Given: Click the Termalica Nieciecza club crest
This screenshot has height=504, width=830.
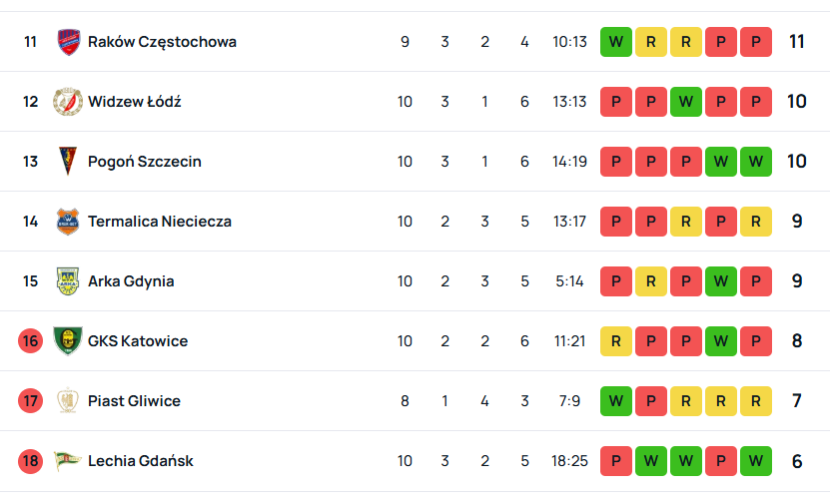Looking at the screenshot, I should (67, 222).
